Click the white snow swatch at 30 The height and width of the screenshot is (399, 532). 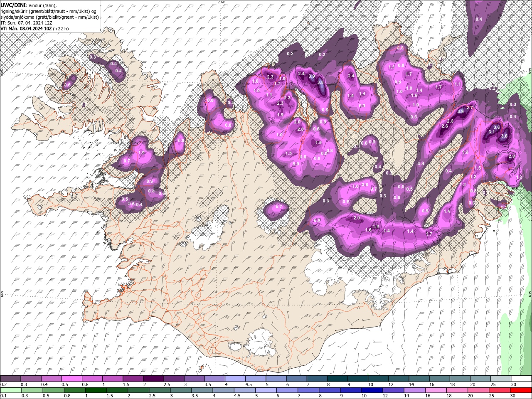tap(521, 379)
